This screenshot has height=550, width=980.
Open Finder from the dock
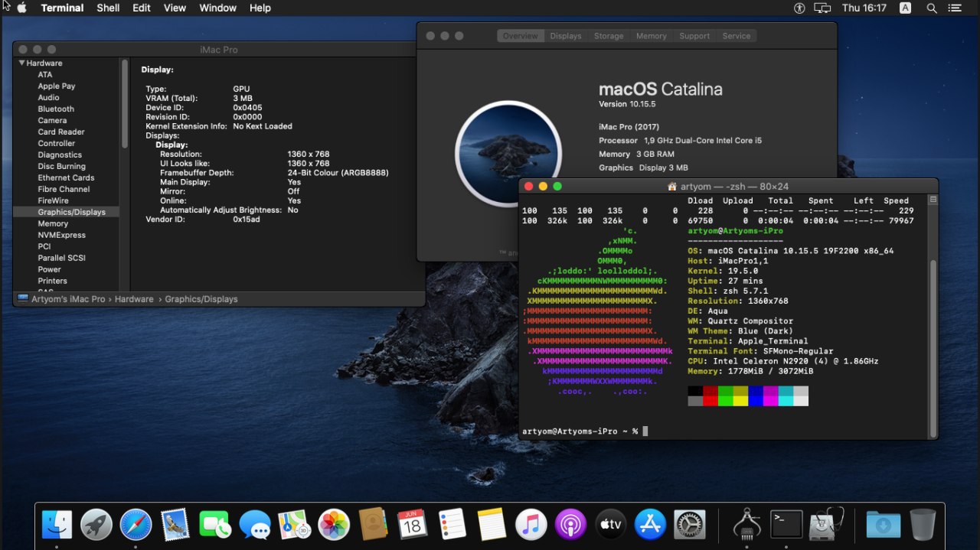[x=57, y=525]
